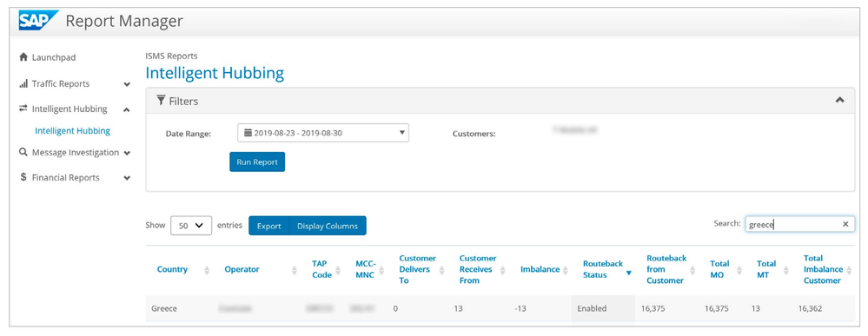Click the calendar icon in Date Range

tap(248, 133)
